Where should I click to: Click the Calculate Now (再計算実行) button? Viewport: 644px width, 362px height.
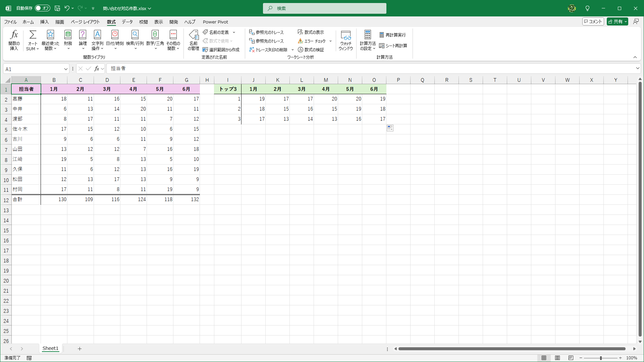(392, 35)
